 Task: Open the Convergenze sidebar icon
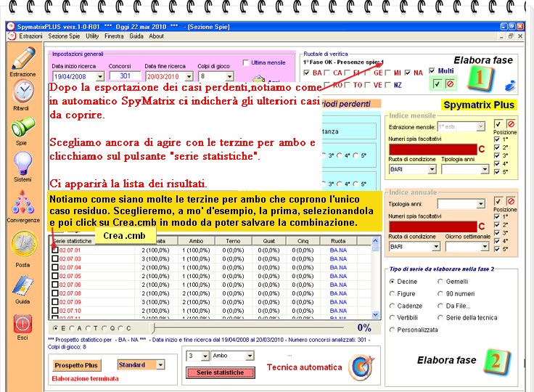coord(22,203)
